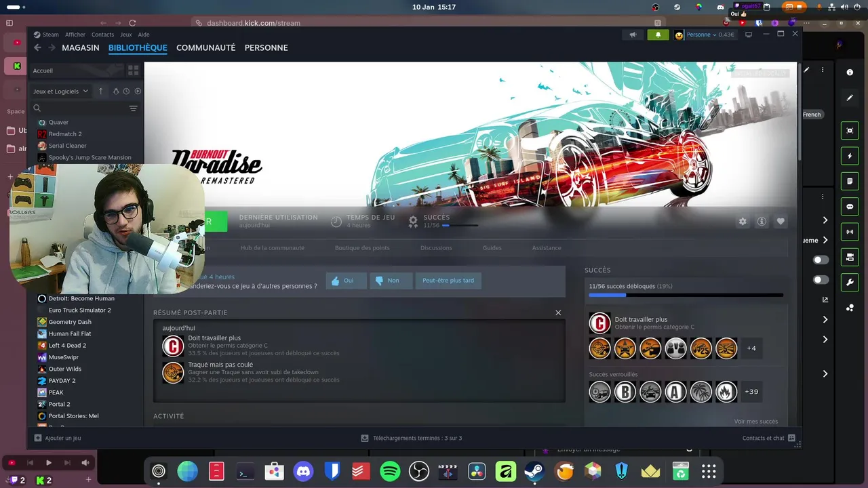
Task: Click the achievements progress bar
Action: tap(686, 296)
